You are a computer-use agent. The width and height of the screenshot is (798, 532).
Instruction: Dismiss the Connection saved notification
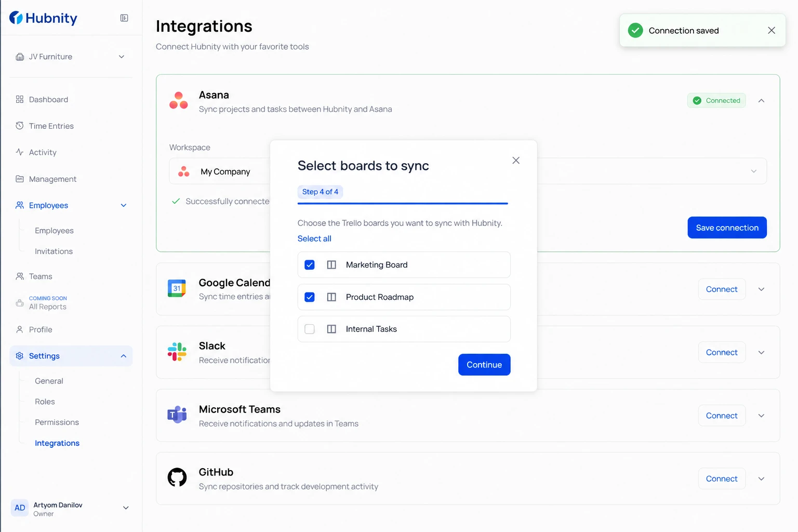[772, 31]
